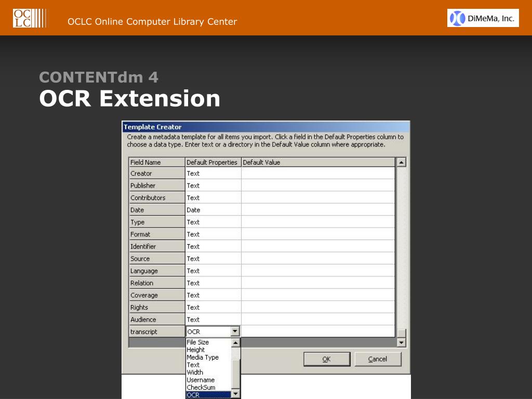Image resolution: width=532 pixels, height=399 pixels.
Task: Click Rights' Default Properties Text cell
Action: point(213,308)
